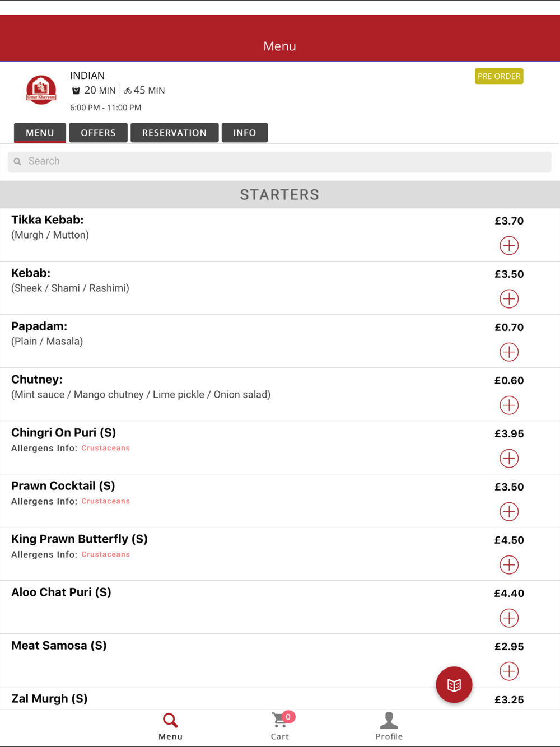Screen dimensions: 560x747
Task: Select the MENU tab
Action: (40, 133)
